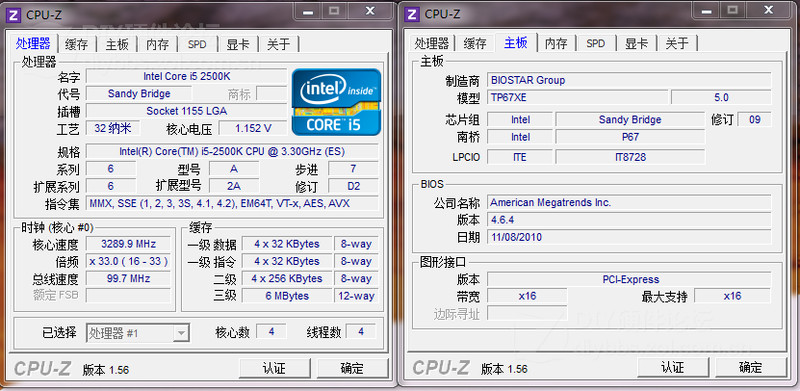800x391 pixels.
Task: Click the BIOS date 11/08/2010 field
Action: pyautogui.click(x=629, y=238)
